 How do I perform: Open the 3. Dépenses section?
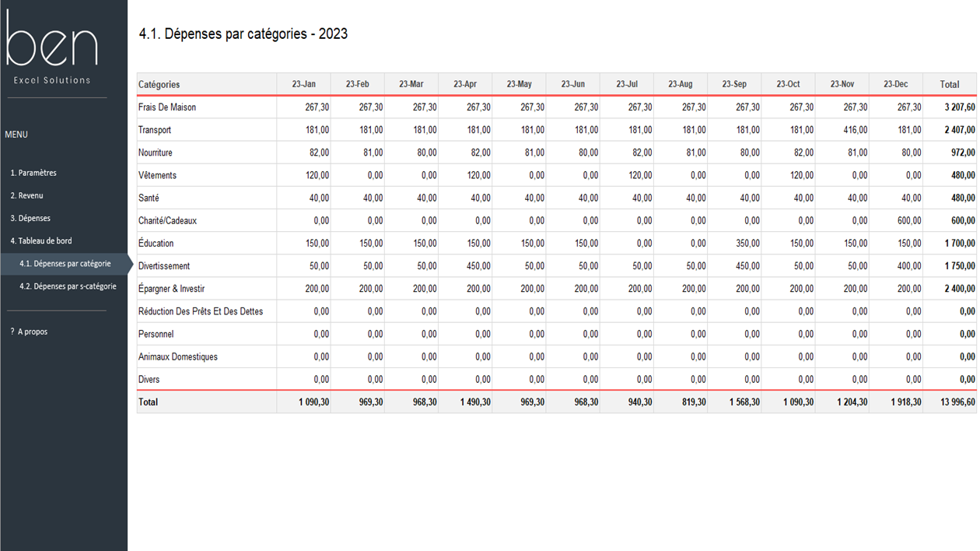pyautogui.click(x=30, y=218)
